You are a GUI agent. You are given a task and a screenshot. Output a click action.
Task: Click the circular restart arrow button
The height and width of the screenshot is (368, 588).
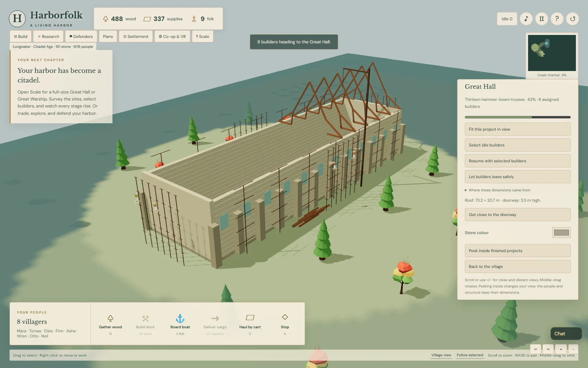point(573,19)
